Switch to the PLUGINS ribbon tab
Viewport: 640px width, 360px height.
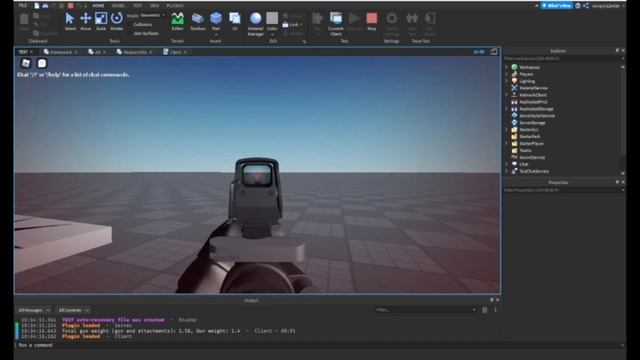point(175,6)
